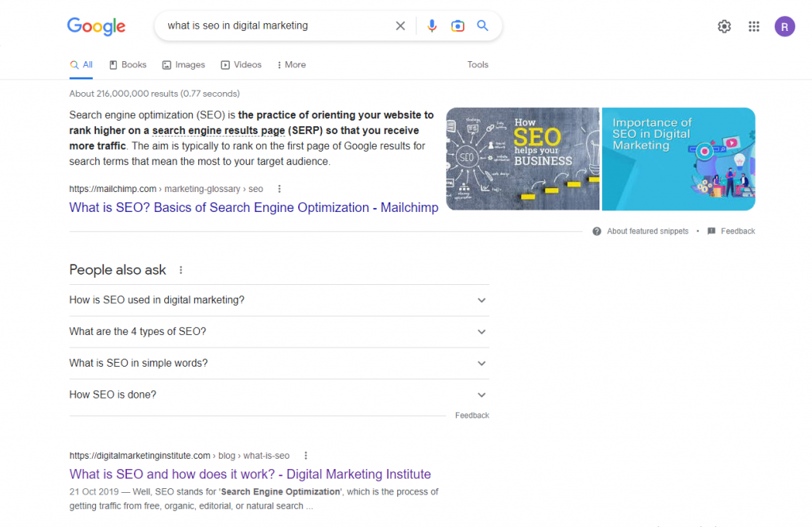812x527 pixels.
Task: Open the Settings gear icon
Action: 724,26
